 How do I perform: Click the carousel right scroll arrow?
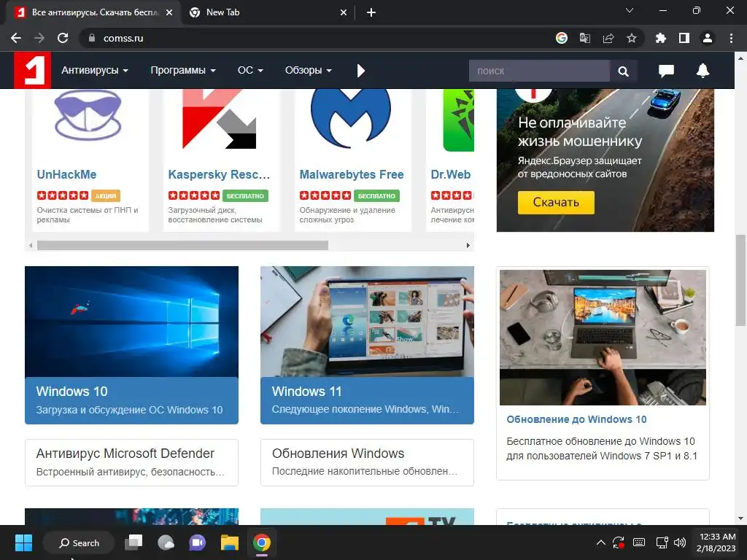point(468,245)
